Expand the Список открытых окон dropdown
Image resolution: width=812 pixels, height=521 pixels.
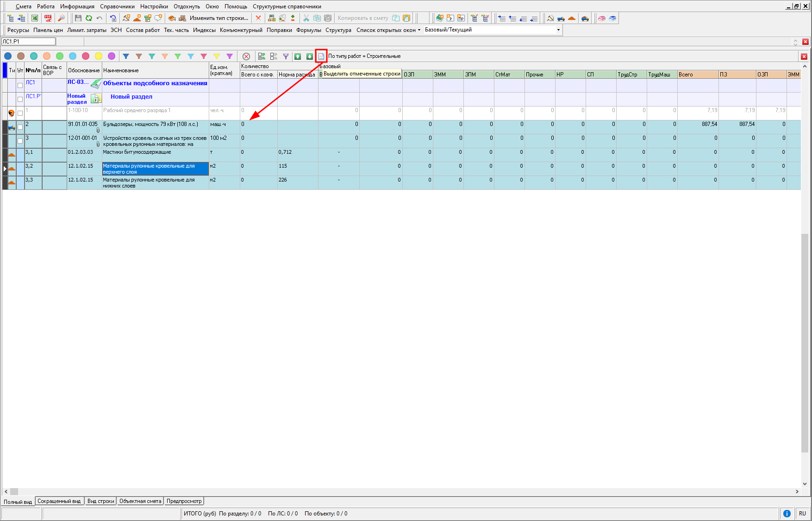(x=388, y=30)
